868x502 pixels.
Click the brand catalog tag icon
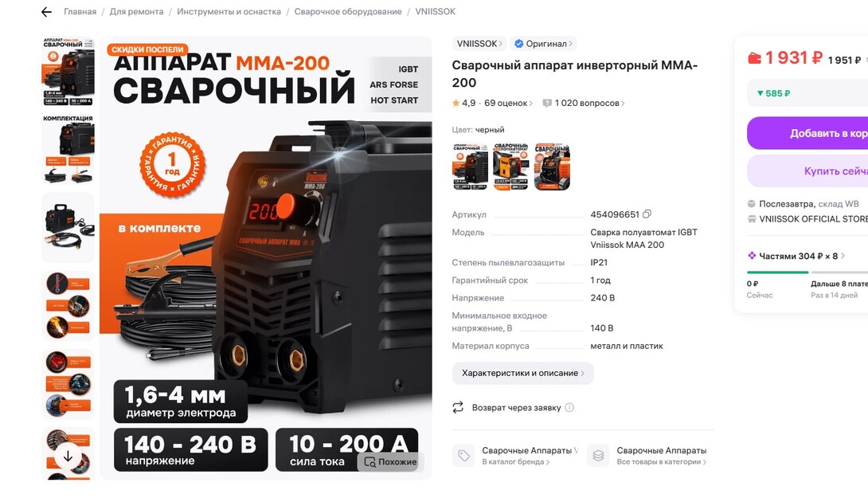(463, 456)
